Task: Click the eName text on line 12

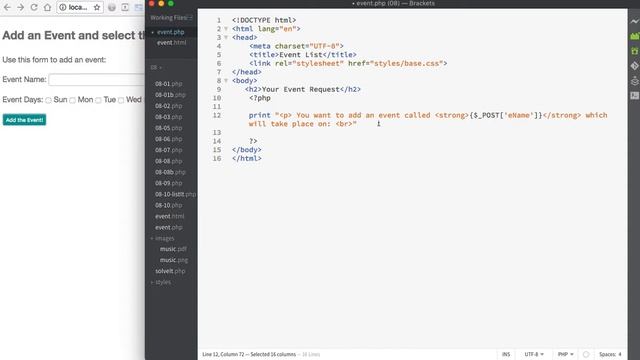Action: (x=520, y=116)
